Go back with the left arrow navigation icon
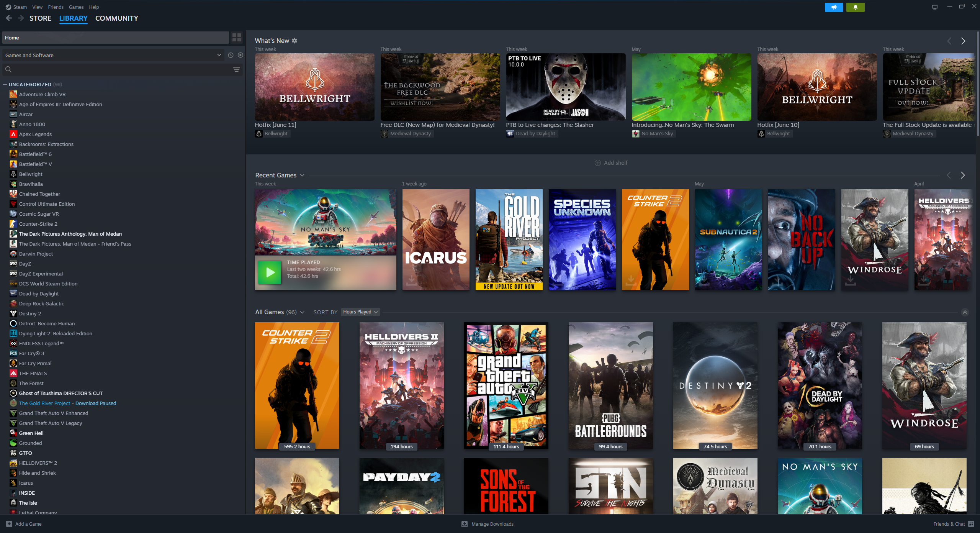Screen dimensions: 980x533 9,18
